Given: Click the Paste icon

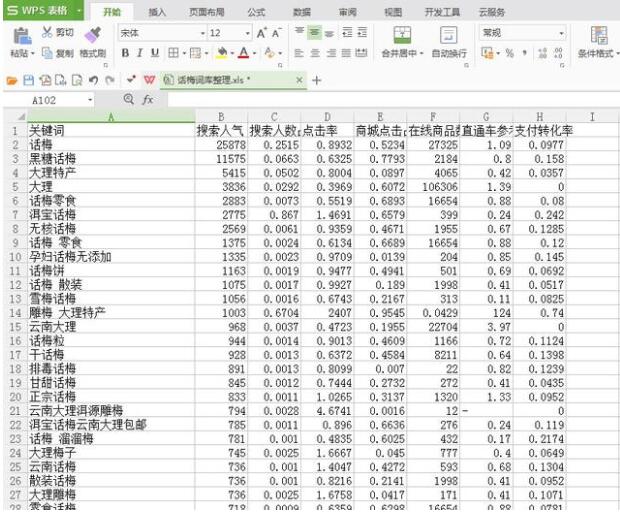Looking at the screenshot, I should 22,36.
